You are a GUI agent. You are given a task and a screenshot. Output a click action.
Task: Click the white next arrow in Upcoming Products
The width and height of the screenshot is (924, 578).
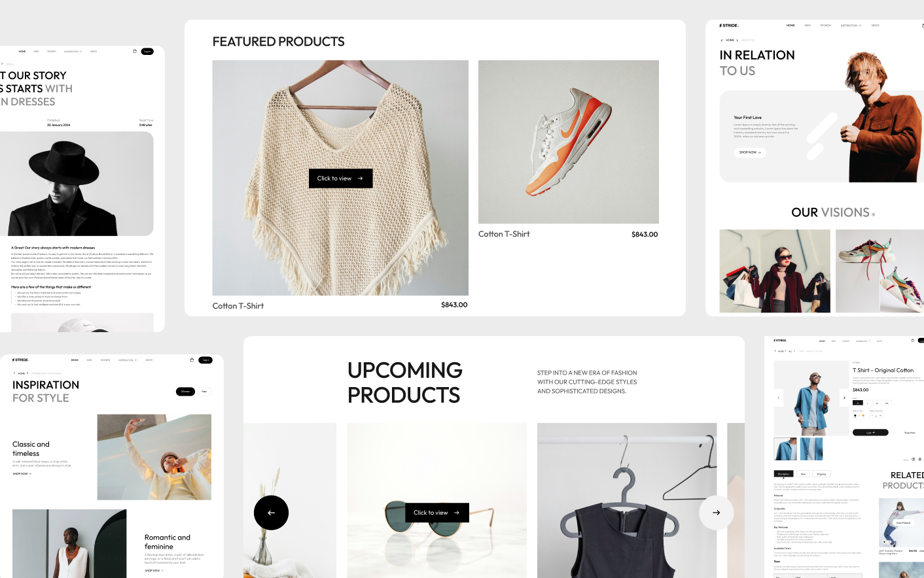717,513
